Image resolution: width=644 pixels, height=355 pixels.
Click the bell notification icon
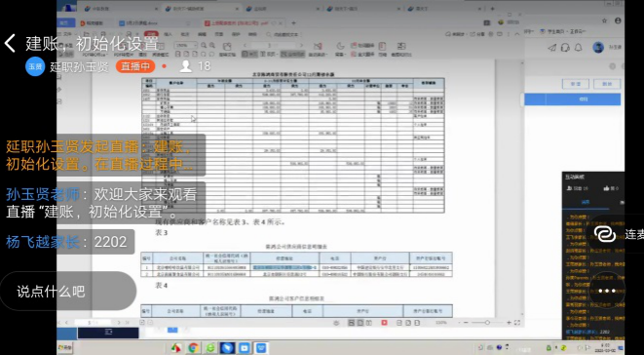(579, 48)
